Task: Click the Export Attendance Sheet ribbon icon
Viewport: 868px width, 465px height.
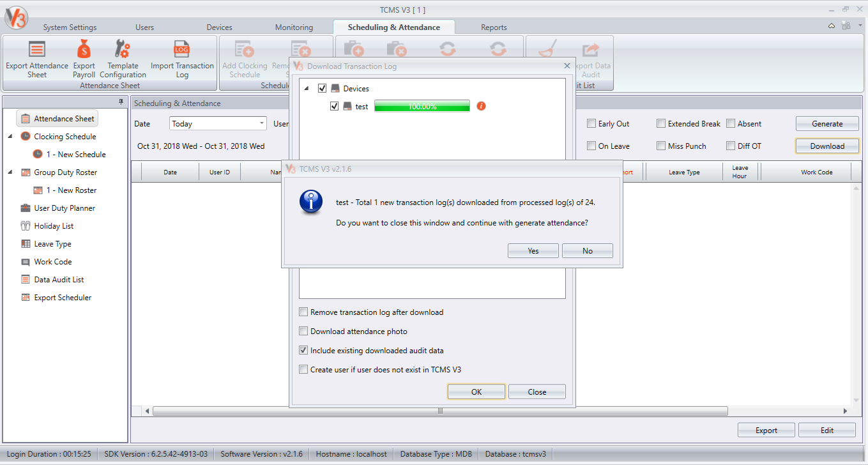Action: click(x=37, y=49)
